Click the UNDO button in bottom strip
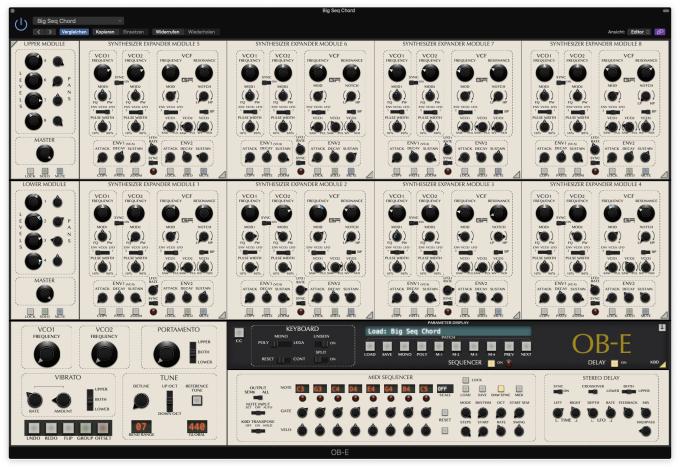680x469 pixels. (34, 428)
